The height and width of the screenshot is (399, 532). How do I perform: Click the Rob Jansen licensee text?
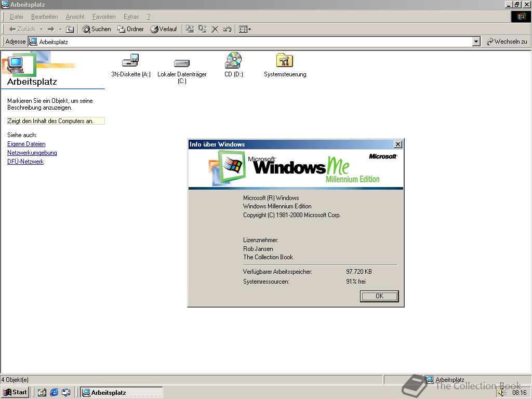(x=258, y=249)
